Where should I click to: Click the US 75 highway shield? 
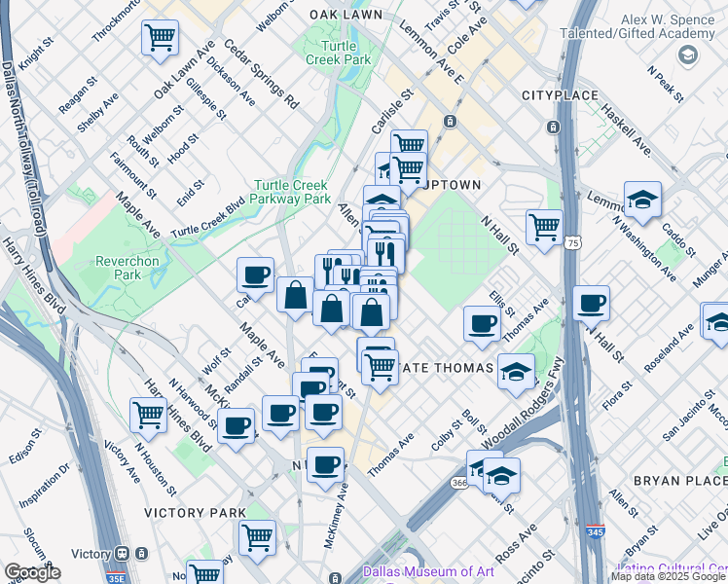573,242
